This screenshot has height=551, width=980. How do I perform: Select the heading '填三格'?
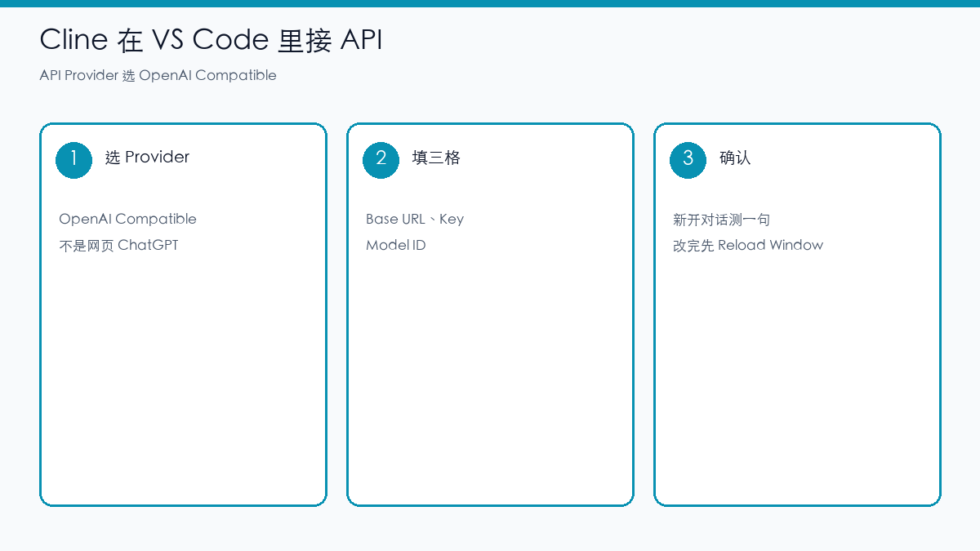click(436, 158)
